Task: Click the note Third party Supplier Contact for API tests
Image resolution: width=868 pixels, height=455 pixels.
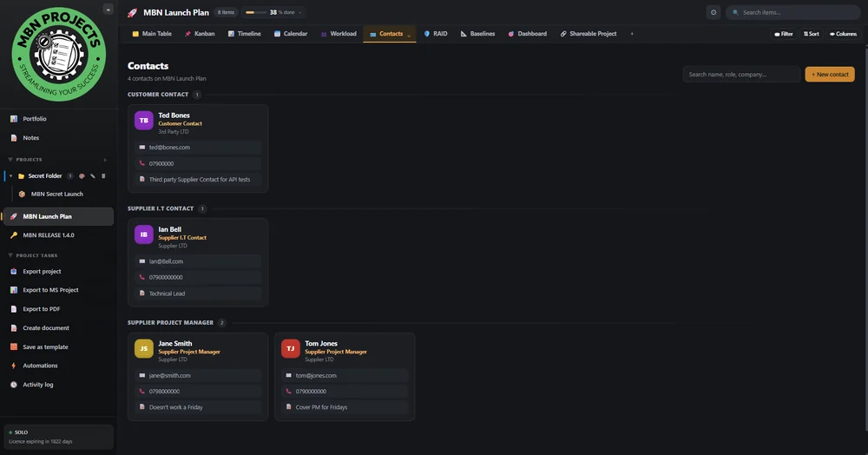Action: coord(198,180)
